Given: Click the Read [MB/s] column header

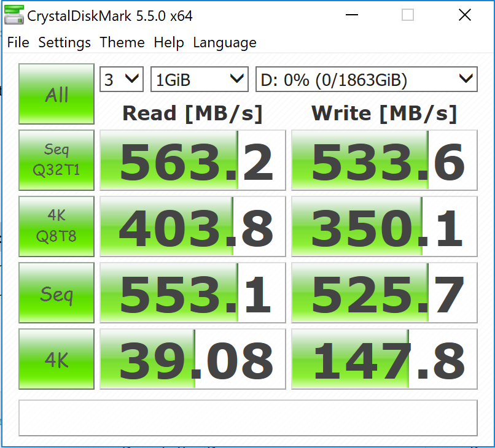Looking at the screenshot, I should 193,114.
